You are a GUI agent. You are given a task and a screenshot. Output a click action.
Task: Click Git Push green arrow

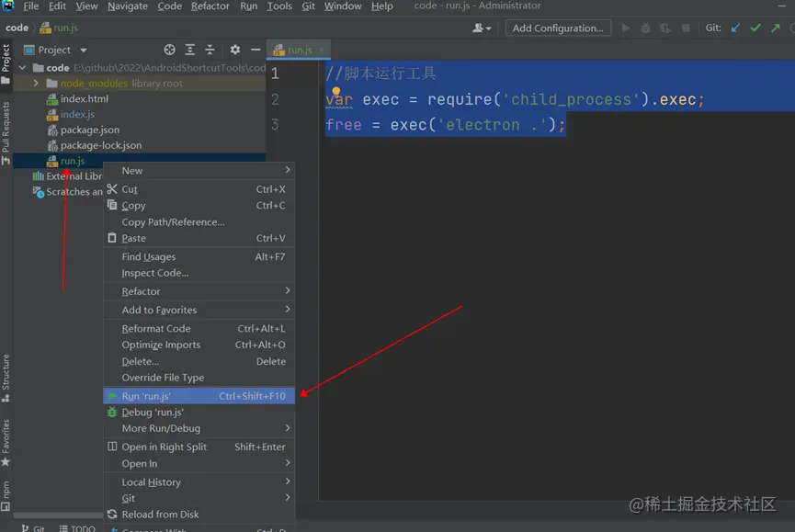pos(775,28)
